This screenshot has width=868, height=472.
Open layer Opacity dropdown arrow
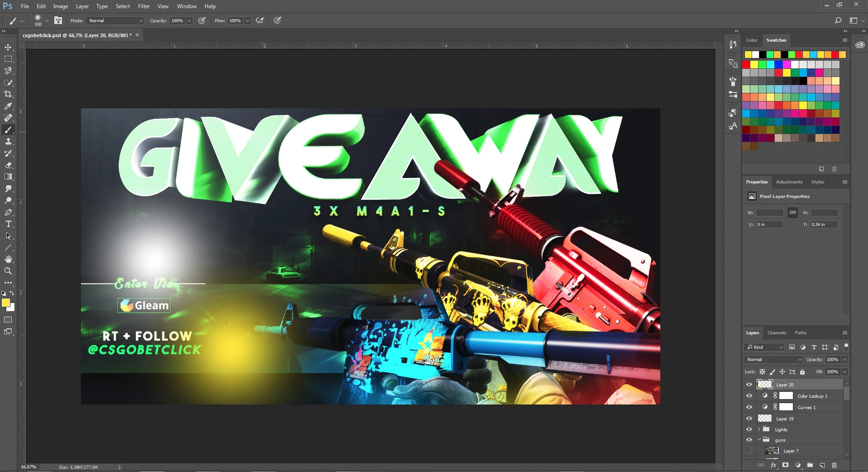pyautogui.click(x=844, y=359)
